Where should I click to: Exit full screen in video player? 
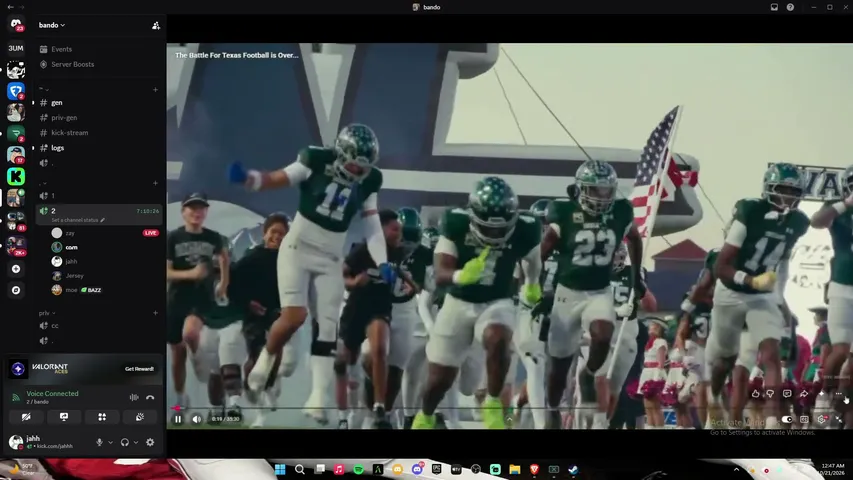point(838,419)
